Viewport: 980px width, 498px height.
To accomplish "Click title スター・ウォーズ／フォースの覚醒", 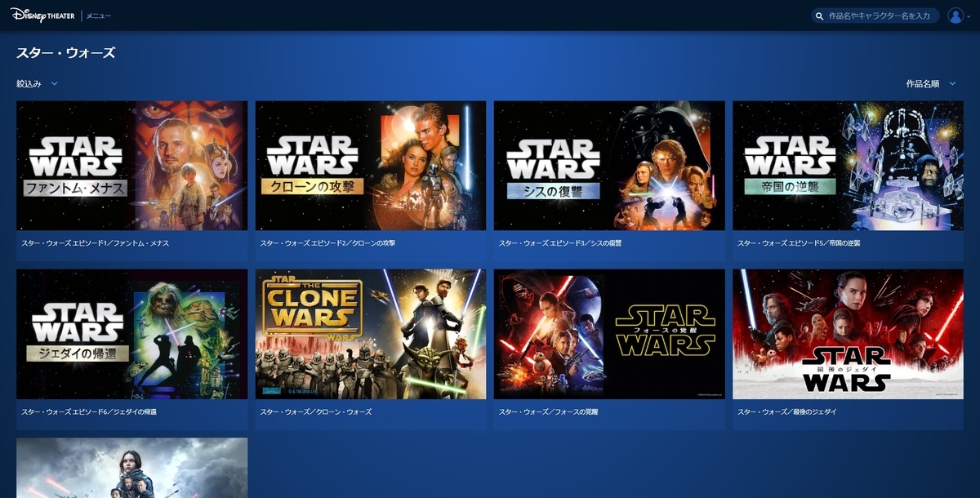I will point(548,411).
